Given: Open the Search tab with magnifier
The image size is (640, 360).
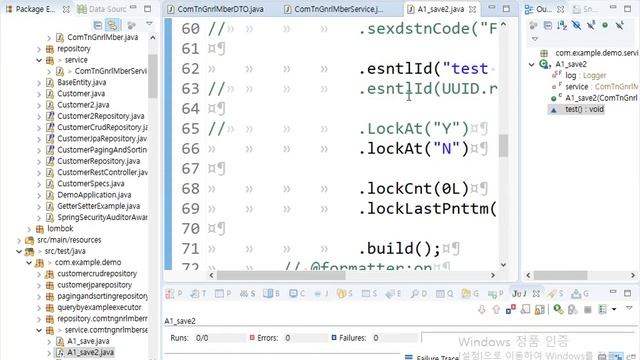Looking at the screenshot, I should click(419, 293).
